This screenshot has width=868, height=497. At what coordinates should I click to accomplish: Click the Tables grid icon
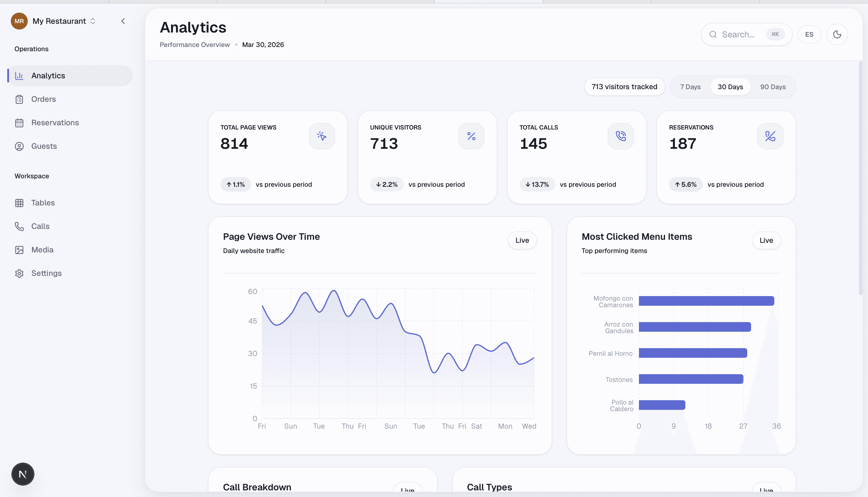[19, 203]
